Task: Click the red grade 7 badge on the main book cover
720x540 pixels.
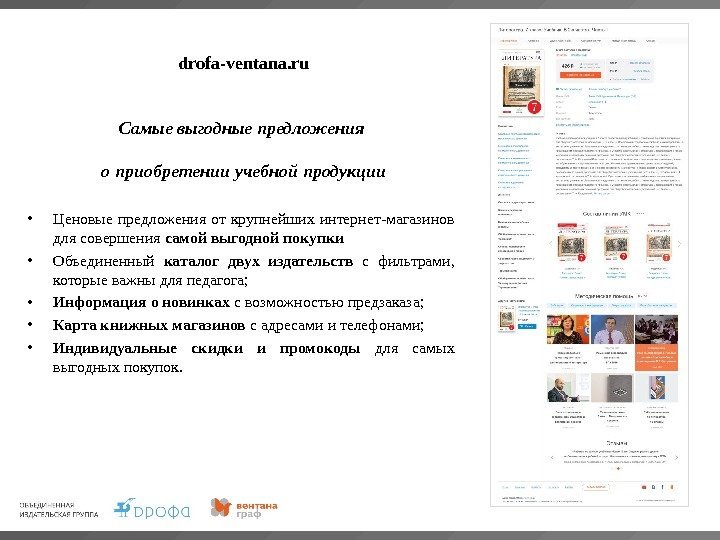Action: pos(534,107)
